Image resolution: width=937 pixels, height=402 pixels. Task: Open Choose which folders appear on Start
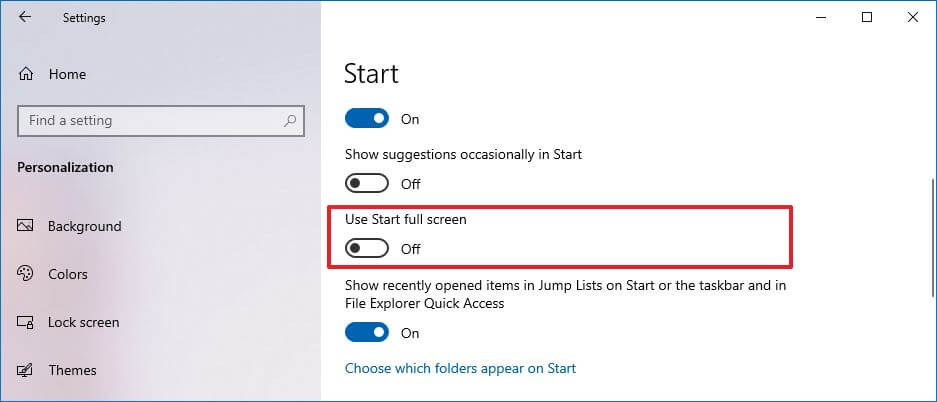460,368
